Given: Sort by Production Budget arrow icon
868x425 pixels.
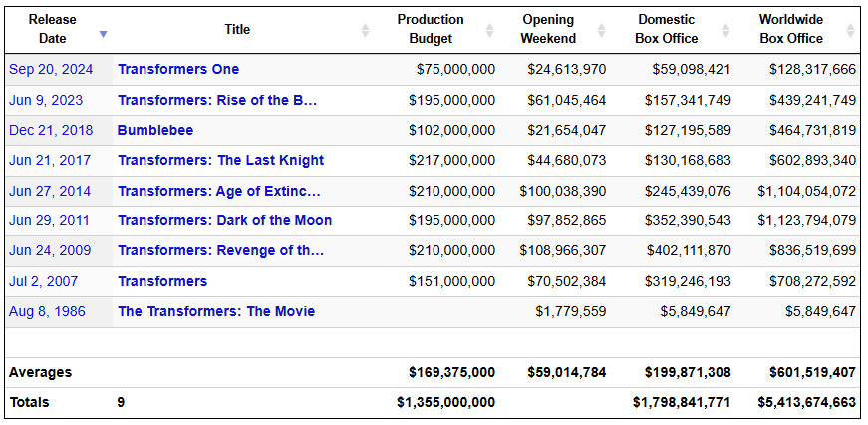Looking at the screenshot, I should pos(489,30).
